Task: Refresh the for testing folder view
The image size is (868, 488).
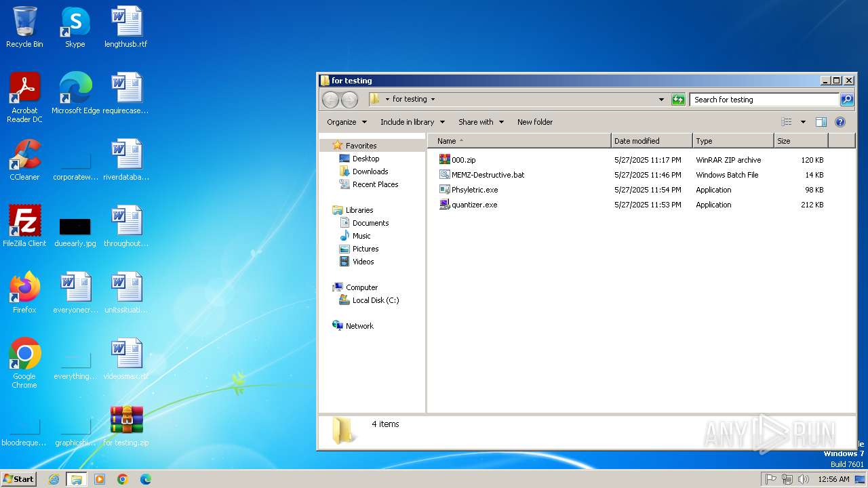Action: [678, 100]
